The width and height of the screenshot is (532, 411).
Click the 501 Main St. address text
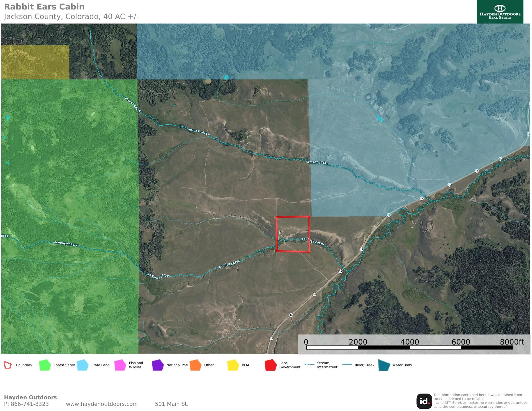tap(172, 404)
